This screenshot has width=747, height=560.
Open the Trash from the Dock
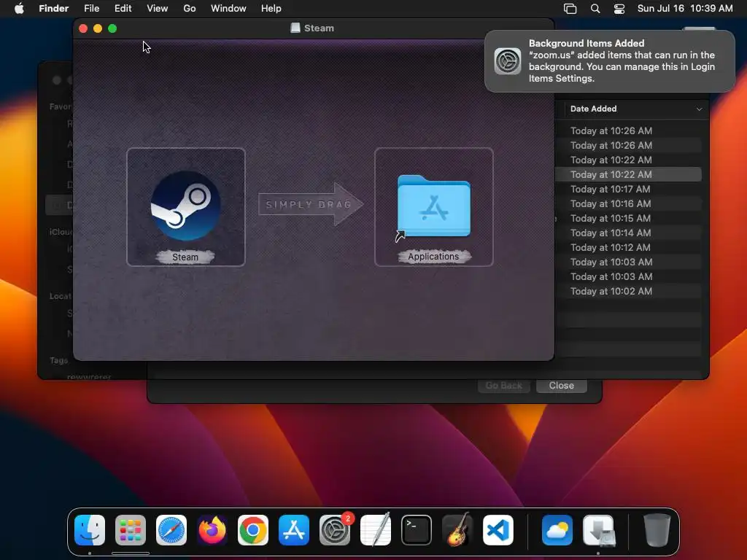click(x=657, y=530)
